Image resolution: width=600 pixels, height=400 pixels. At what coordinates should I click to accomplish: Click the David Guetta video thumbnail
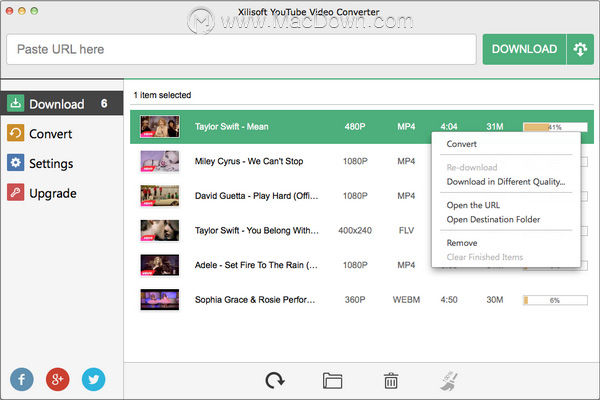coord(160,196)
